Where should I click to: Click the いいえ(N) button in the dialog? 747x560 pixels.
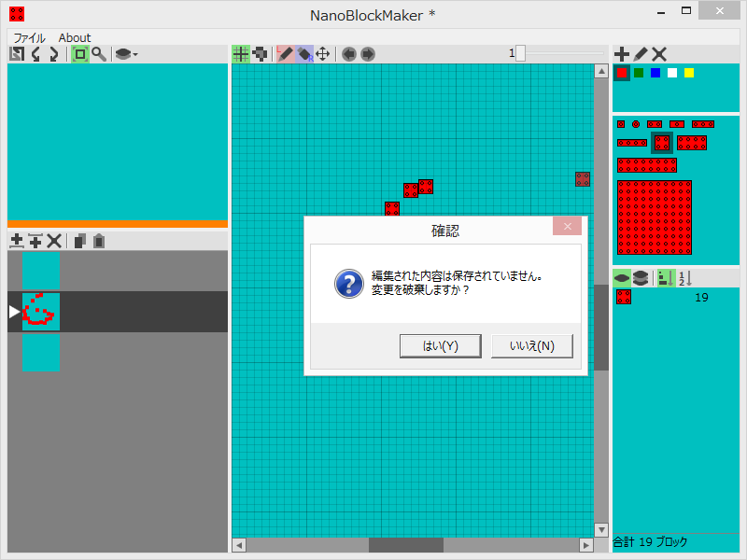point(532,345)
